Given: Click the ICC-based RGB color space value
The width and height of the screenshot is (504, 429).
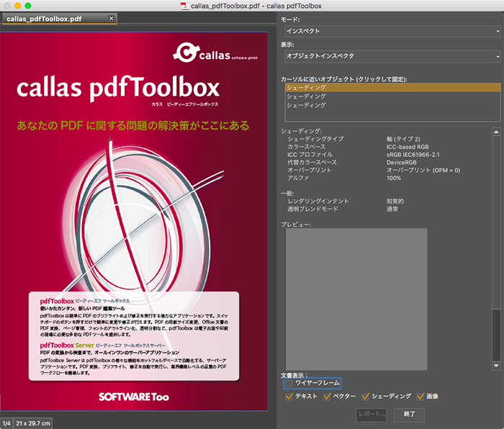Looking at the screenshot, I should 408,147.
